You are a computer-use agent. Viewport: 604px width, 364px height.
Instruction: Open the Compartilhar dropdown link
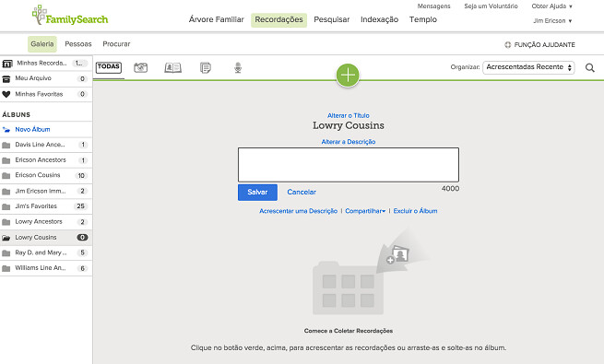coord(365,211)
